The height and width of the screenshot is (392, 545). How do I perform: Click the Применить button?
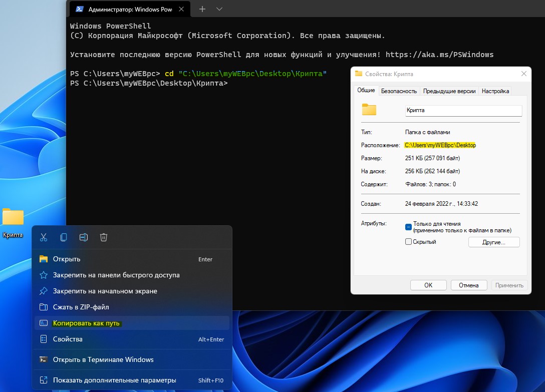click(x=509, y=285)
